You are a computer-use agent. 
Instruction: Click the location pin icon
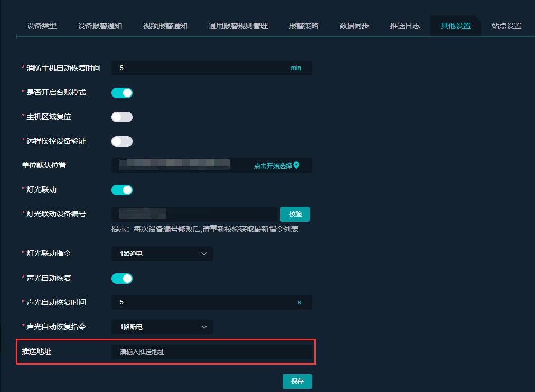point(296,165)
